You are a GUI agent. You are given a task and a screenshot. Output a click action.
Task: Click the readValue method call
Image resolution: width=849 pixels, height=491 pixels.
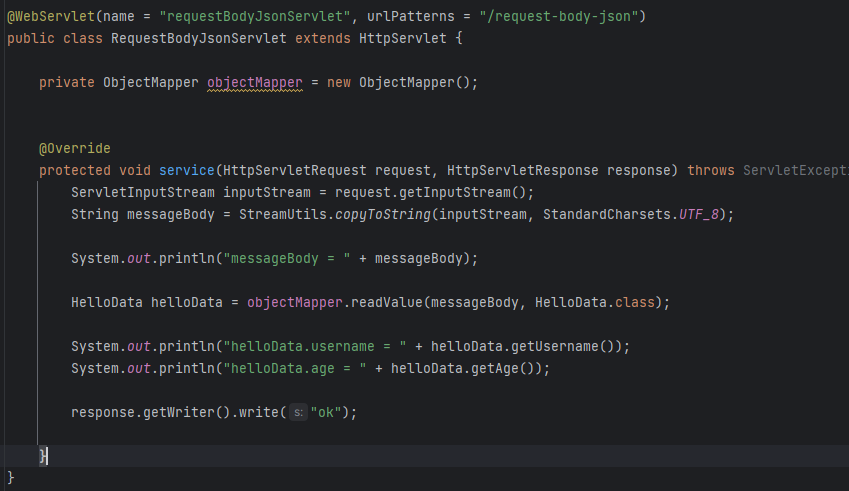pos(387,303)
